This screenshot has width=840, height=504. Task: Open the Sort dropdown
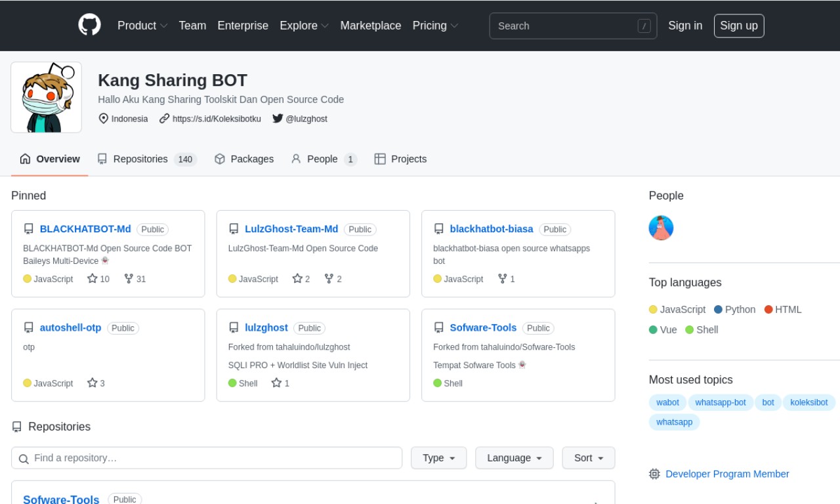point(588,457)
